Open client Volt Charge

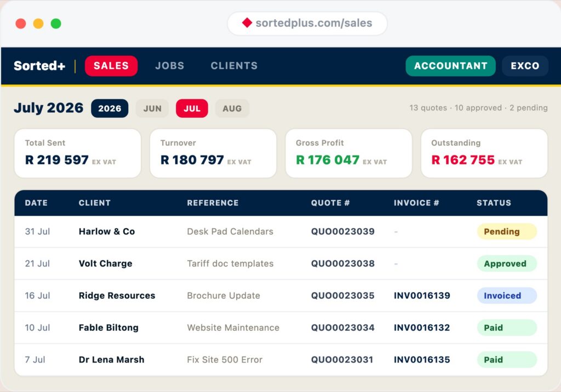pos(106,263)
